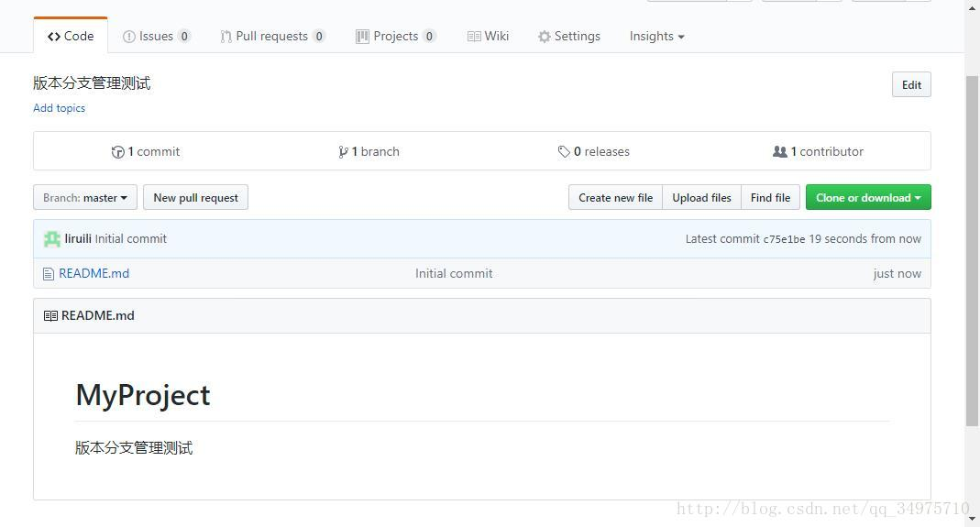View the 1 contributor link
Viewport: 980px width, 527px height.
[818, 151]
